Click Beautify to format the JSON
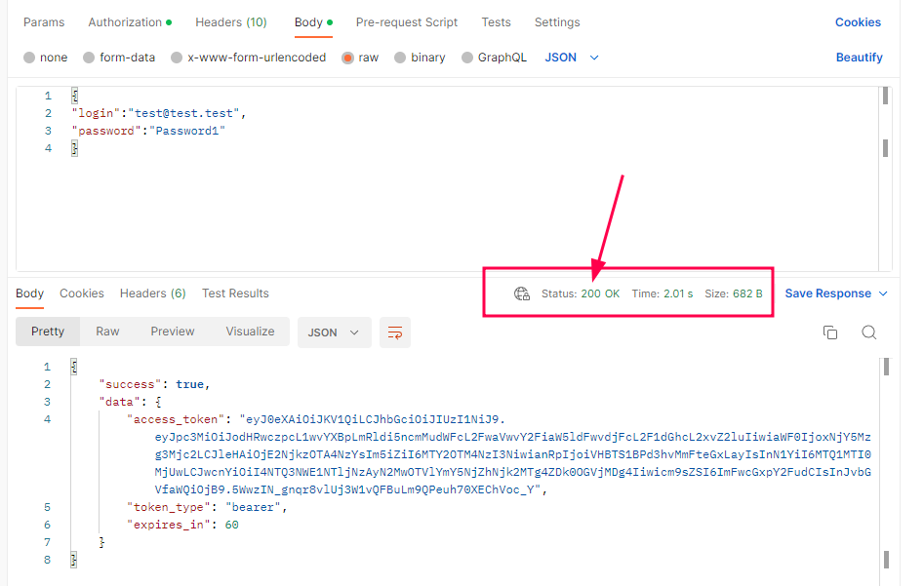The image size is (924, 586). pyautogui.click(x=860, y=58)
